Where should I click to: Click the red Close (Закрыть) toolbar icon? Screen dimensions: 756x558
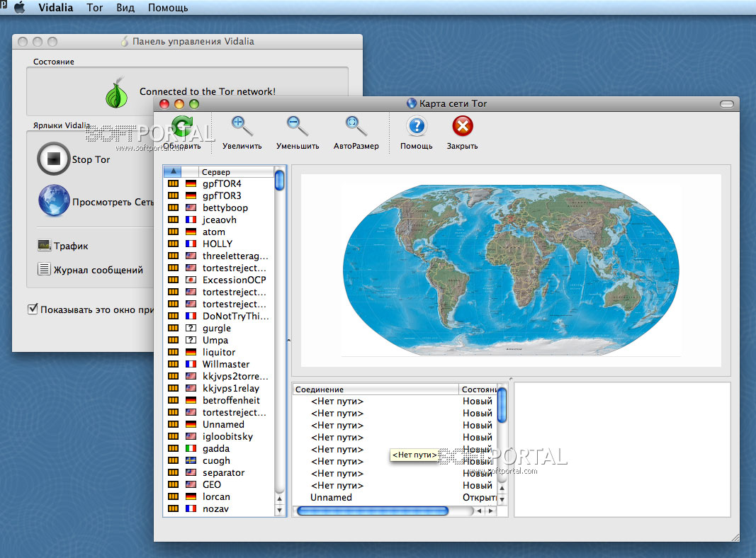[x=462, y=127]
